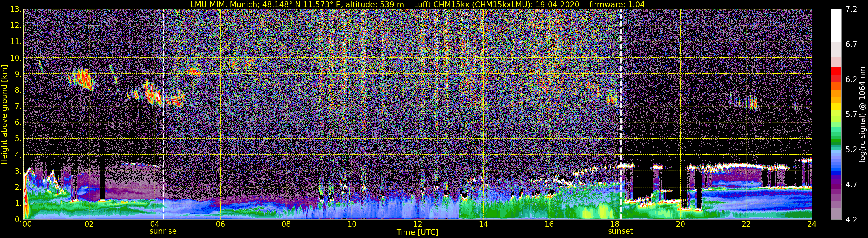868x238 pixels.
Task: Click the colorbar tick value 4.7
Action: click(x=851, y=184)
